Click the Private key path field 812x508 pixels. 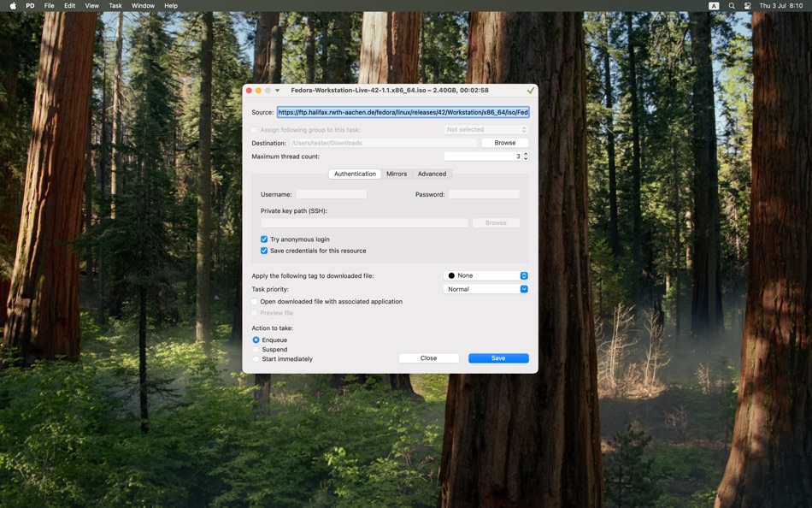coord(365,223)
